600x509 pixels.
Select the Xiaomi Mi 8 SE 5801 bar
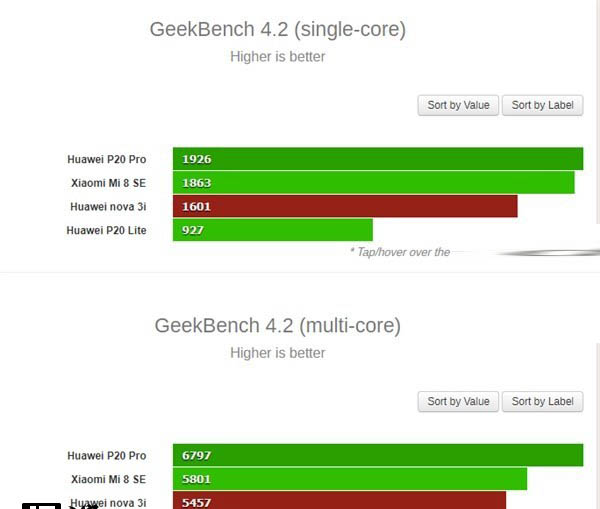pos(349,479)
